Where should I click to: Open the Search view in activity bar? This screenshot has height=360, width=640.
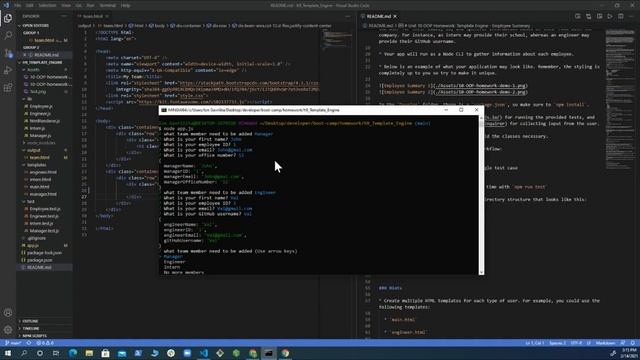[x=8, y=36]
